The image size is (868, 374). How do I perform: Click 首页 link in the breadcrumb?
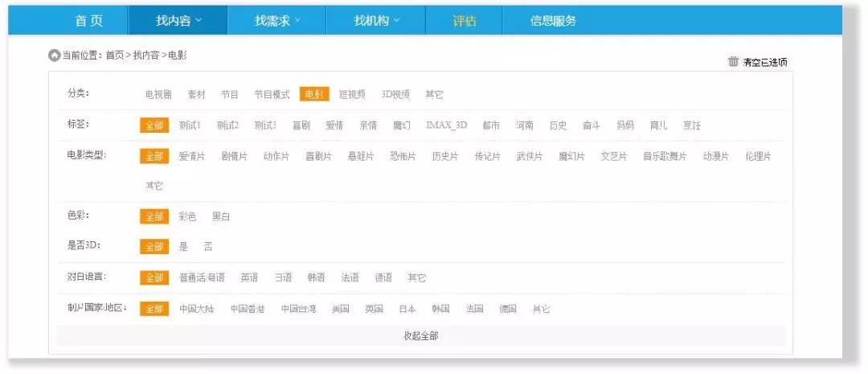[x=115, y=55]
